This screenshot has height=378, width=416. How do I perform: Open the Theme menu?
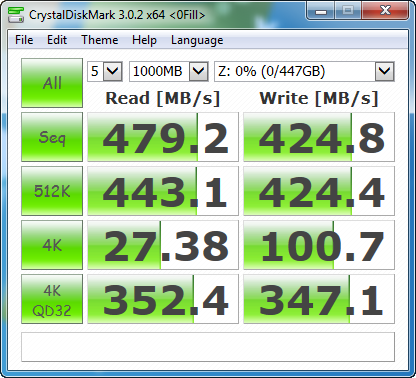click(100, 40)
